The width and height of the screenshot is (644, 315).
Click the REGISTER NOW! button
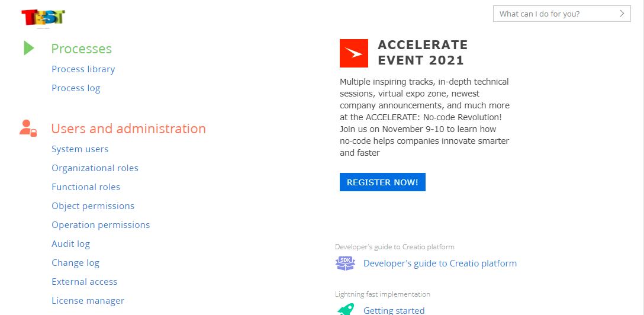(382, 182)
